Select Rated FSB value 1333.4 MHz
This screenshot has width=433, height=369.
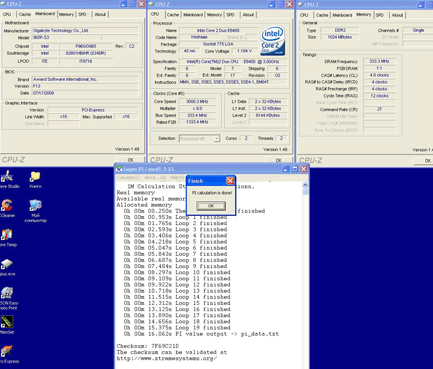(x=197, y=122)
